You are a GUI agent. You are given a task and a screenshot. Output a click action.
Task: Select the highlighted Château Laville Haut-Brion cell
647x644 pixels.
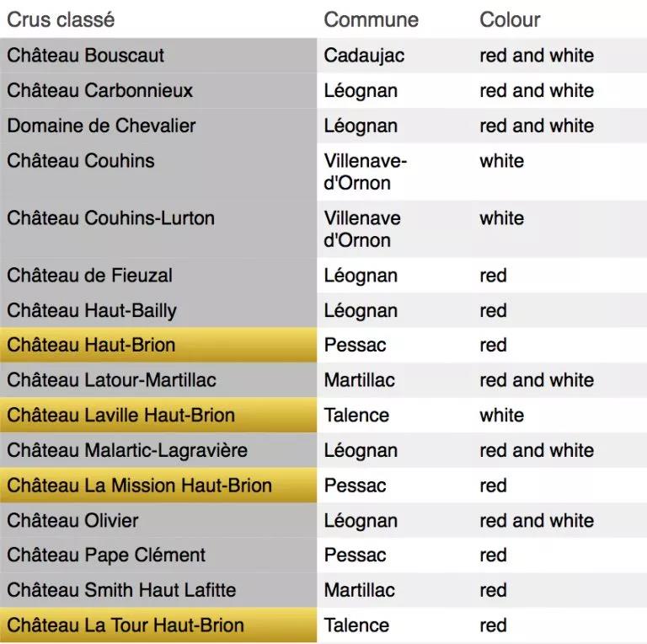coord(121,416)
